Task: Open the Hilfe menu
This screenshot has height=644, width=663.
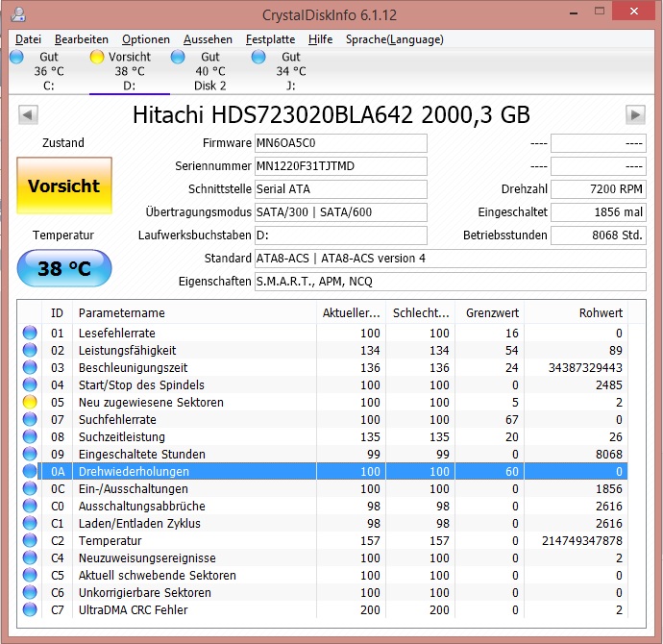Action: click(x=320, y=39)
